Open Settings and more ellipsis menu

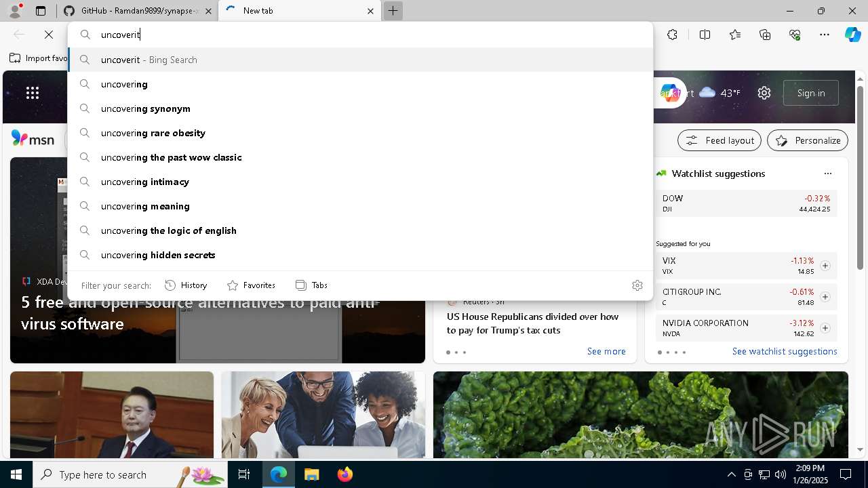[825, 35]
